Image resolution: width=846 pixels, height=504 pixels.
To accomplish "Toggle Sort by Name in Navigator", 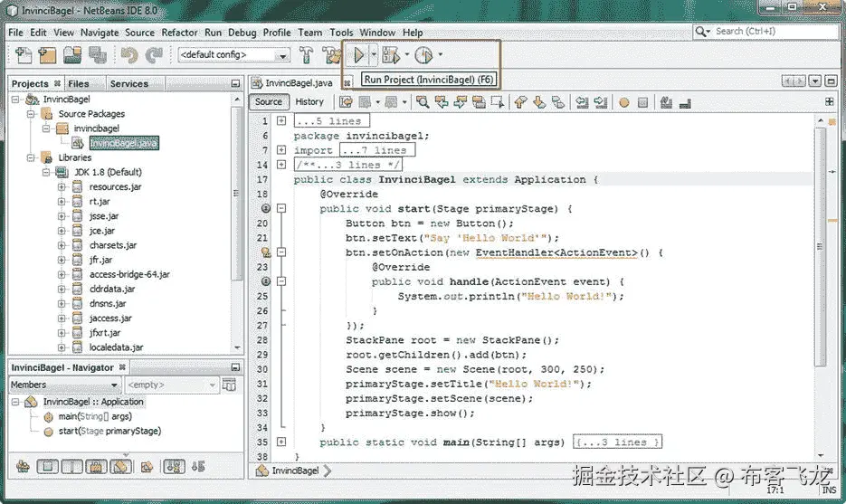I will pos(174,466).
